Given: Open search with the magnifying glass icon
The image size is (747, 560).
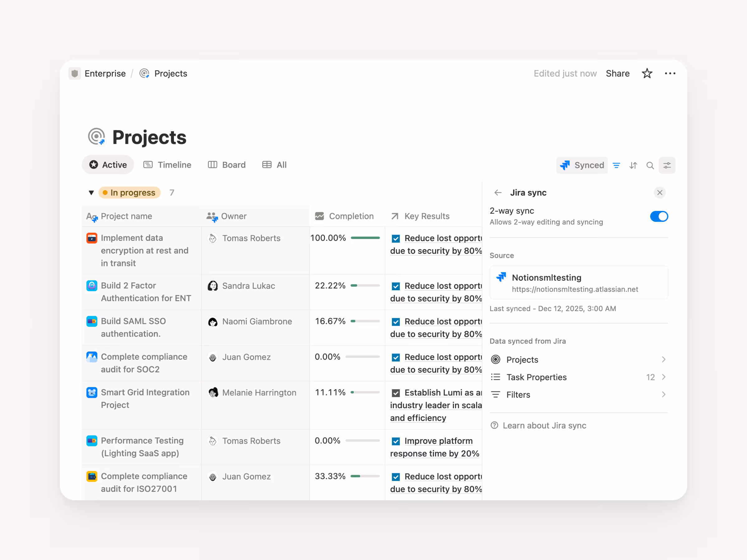Looking at the screenshot, I should click(x=650, y=165).
